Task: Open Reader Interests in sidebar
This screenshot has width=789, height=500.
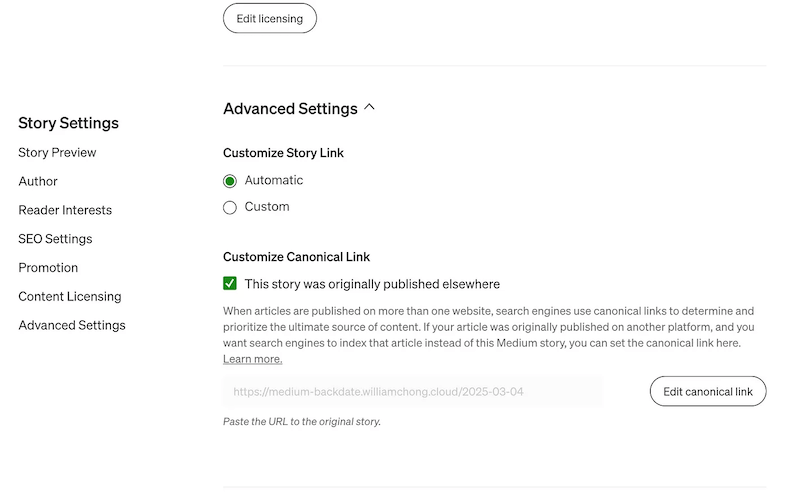Action: tap(65, 210)
